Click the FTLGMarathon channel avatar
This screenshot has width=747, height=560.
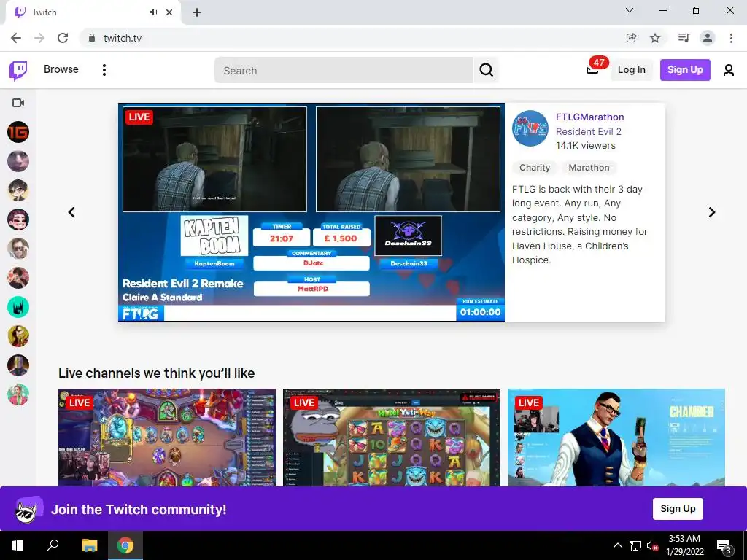coord(530,128)
